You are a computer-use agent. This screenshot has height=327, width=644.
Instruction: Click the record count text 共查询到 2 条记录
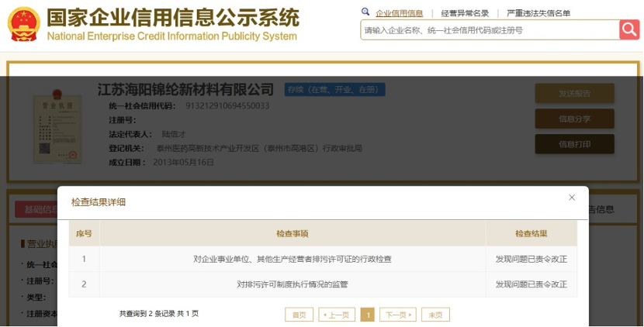pyautogui.click(x=147, y=314)
